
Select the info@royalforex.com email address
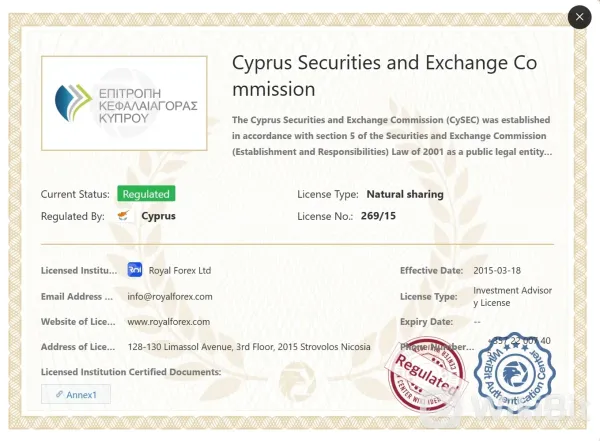click(x=170, y=296)
